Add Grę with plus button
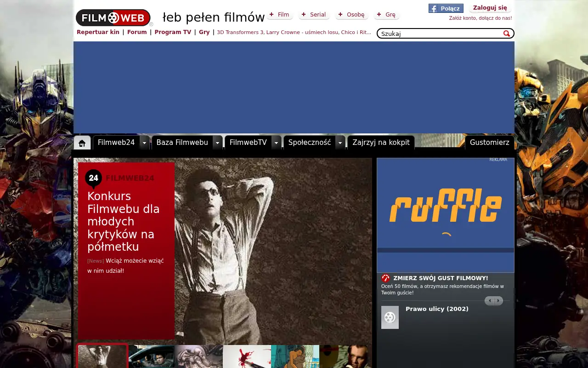Image resolution: width=588 pixels, height=368 pixels. pos(387,15)
